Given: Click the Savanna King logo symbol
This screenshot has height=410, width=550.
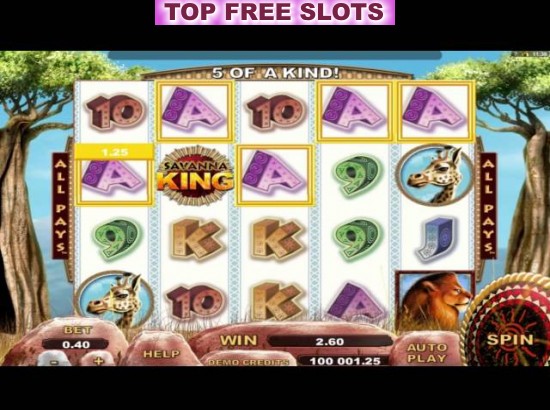Looking at the screenshot, I should tap(195, 175).
